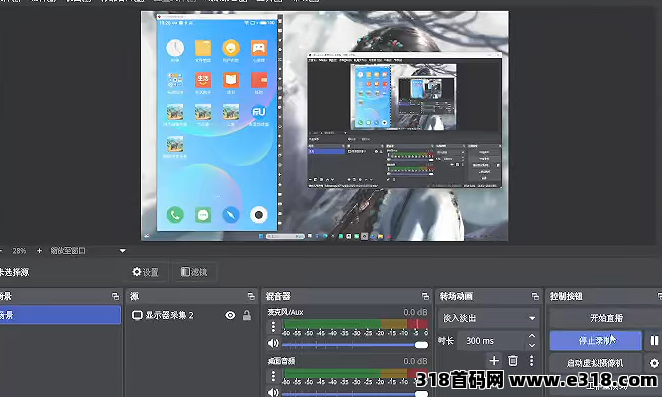Image resolution: width=662 pixels, height=397 pixels.
Task: Open the 设置 source properties button
Action: 146,272
